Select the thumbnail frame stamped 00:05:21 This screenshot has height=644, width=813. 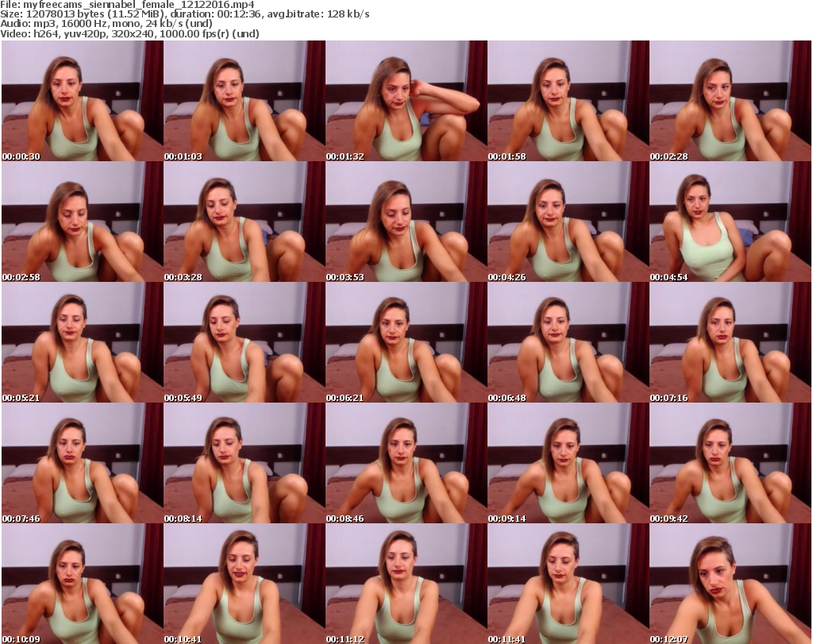click(83, 342)
